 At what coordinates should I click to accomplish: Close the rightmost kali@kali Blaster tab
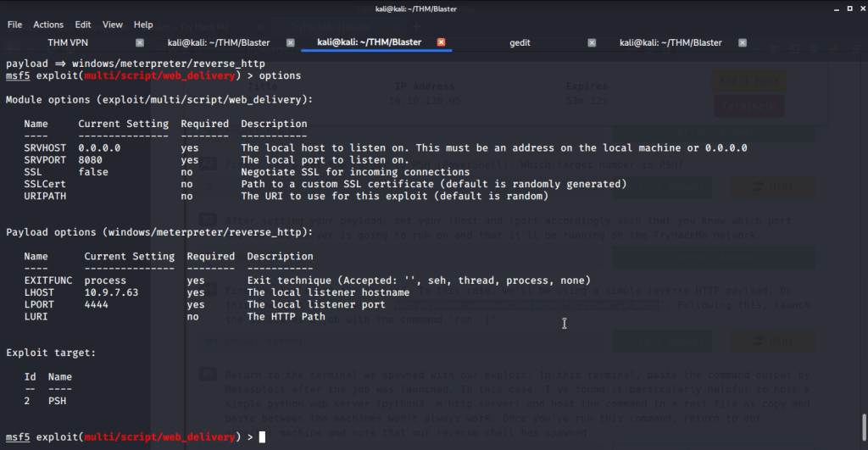(743, 42)
